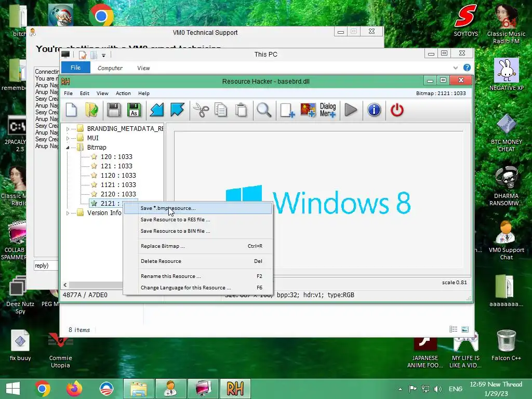
Task: Open the About info icon
Action: pos(374,110)
